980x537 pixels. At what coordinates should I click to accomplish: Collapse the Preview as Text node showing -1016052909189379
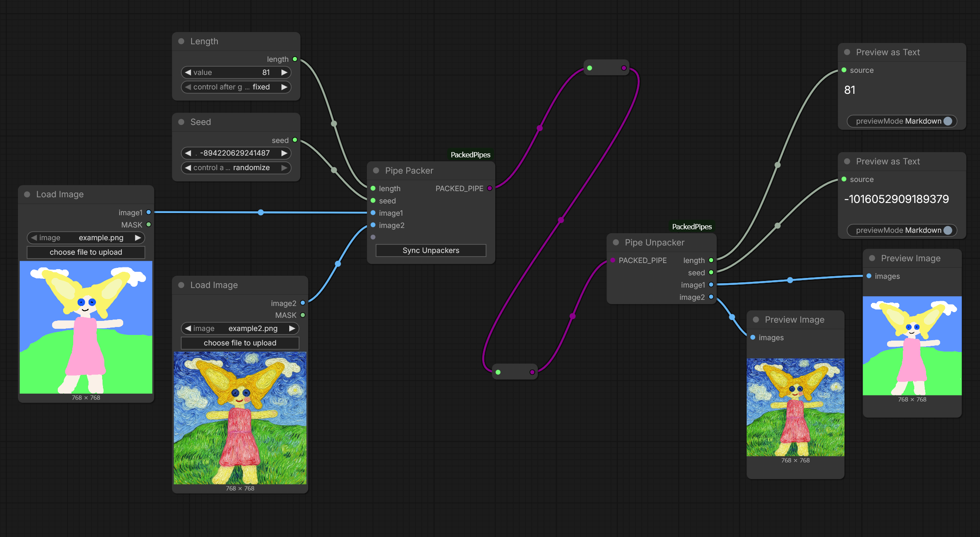(847, 161)
